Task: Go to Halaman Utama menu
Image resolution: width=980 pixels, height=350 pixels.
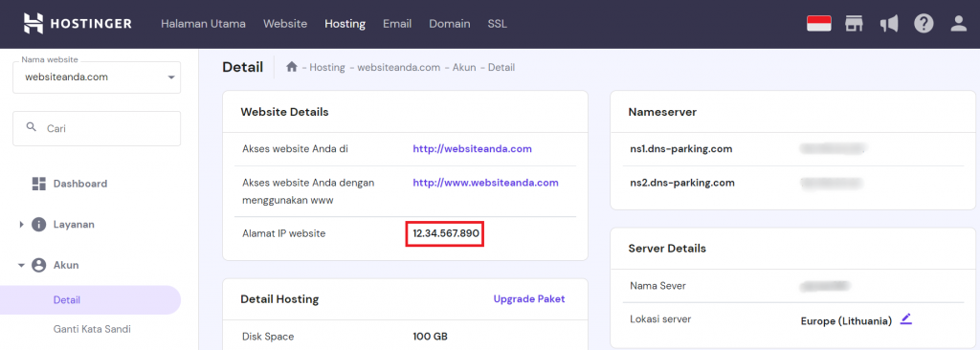Action: 203,24
